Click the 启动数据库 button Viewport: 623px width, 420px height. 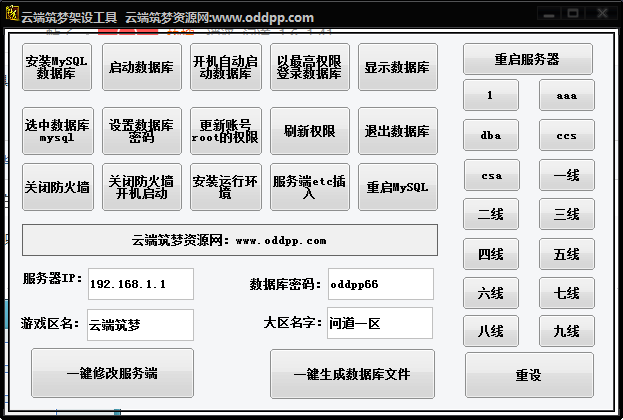(142, 67)
